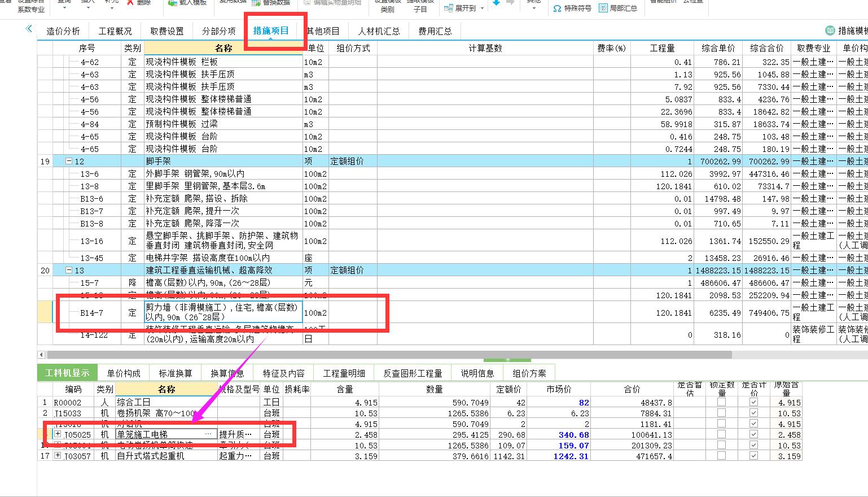
Task: Switch to 特征及内容 bottom tab
Action: tap(284, 373)
